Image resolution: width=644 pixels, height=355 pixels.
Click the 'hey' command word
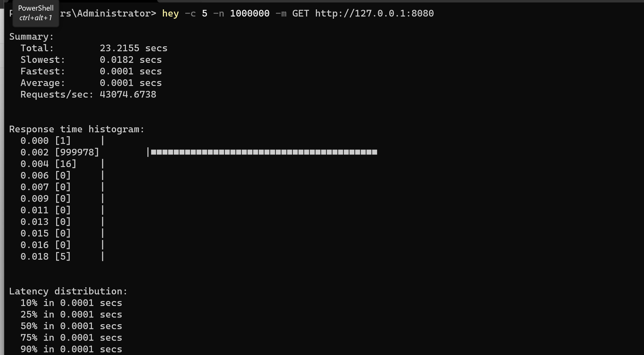click(170, 14)
